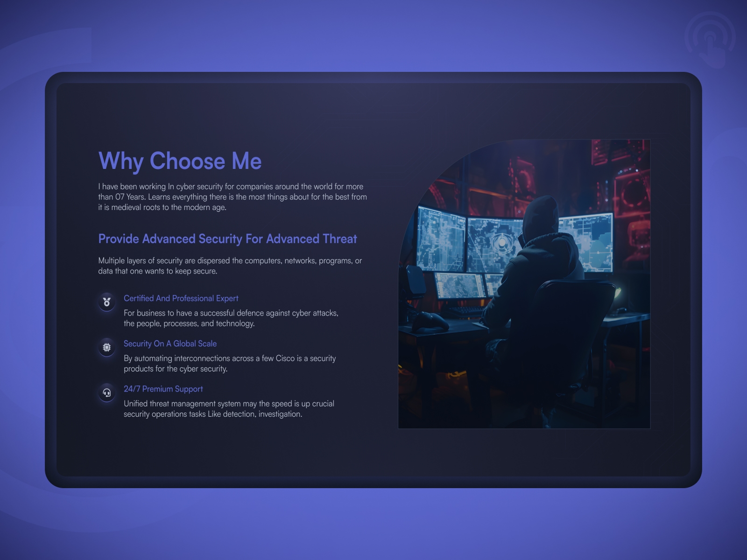Click the description 'Unified threat management system'
747x560 pixels.
(229, 409)
